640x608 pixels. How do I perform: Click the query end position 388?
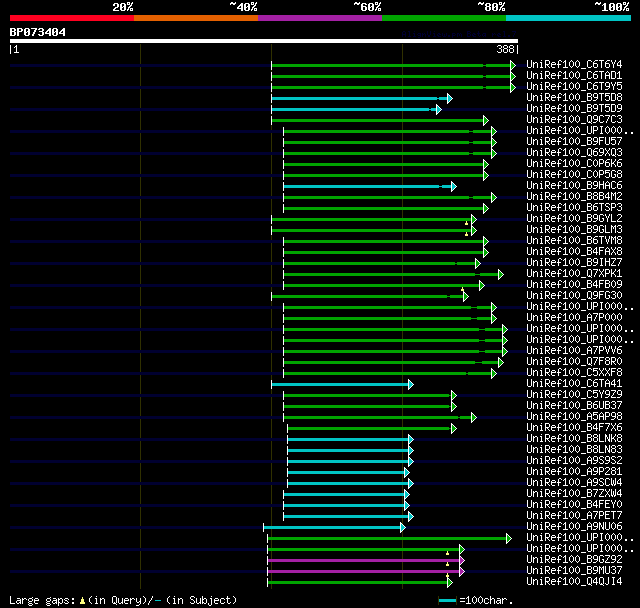click(x=505, y=49)
